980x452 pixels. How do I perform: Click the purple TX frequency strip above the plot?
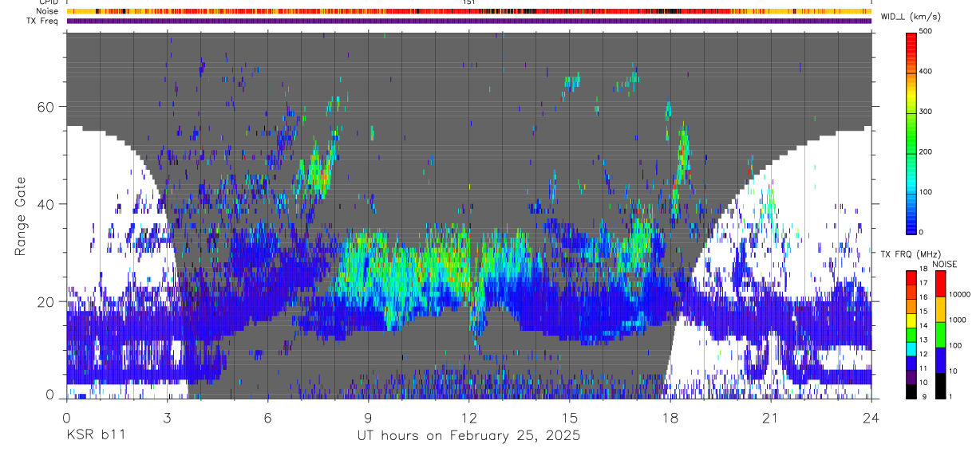point(468,21)
